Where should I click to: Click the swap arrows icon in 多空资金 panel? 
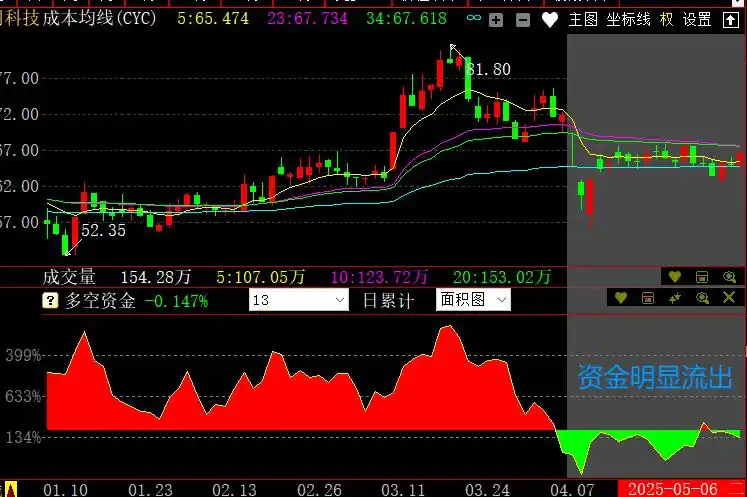675,298
